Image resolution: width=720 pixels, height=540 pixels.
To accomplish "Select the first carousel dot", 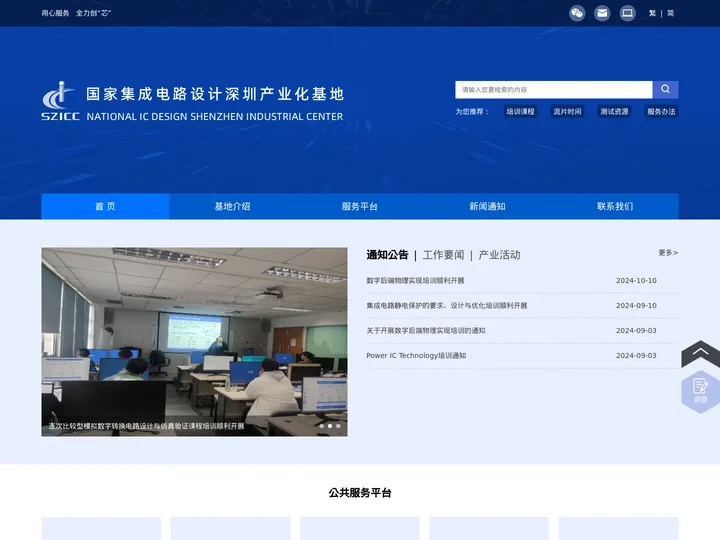I will click(x=321, y=426).
